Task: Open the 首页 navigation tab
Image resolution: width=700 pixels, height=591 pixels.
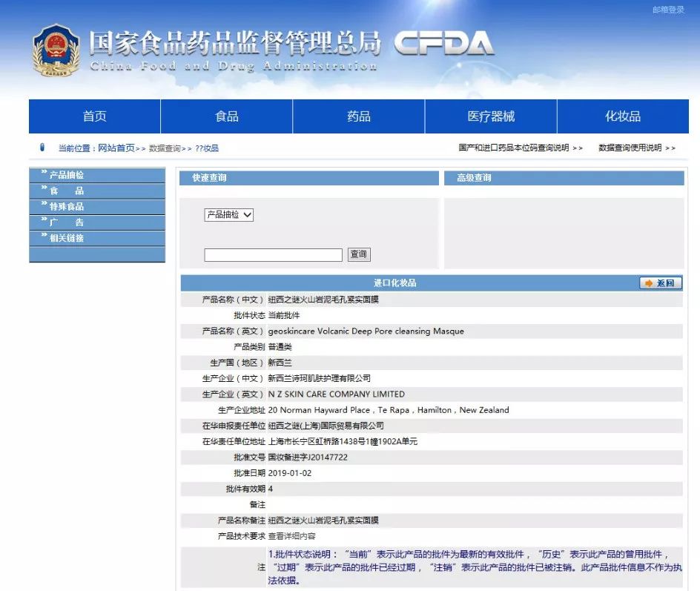Action: coord(95,116)
